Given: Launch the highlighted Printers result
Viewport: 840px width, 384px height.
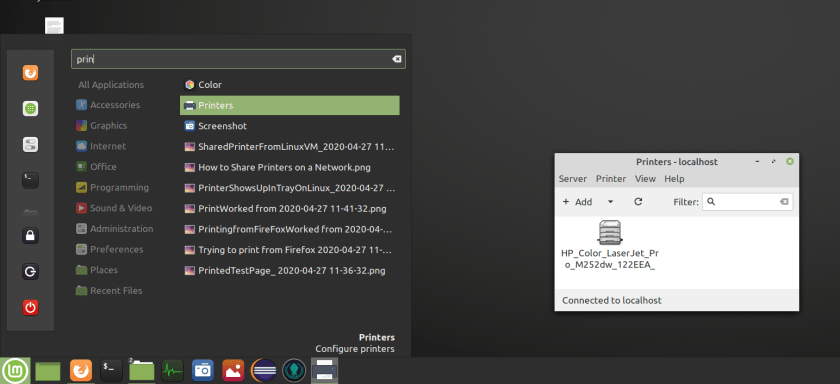Looking at the screenshot, I should [290, 106].
